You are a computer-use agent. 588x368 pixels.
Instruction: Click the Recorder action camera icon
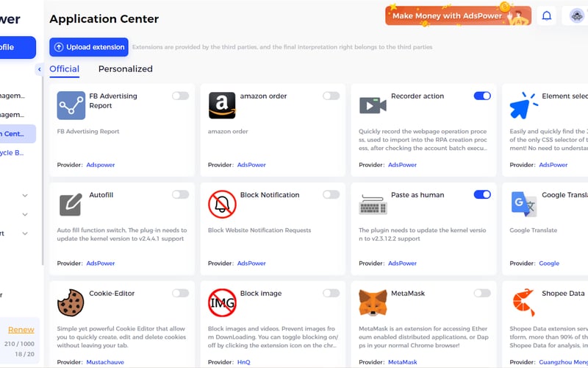[x=373, y=105]
